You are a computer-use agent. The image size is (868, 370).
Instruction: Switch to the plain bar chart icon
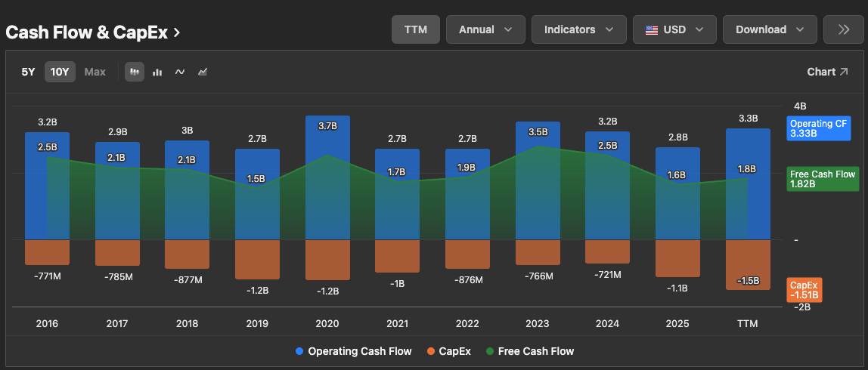point(157,72)
